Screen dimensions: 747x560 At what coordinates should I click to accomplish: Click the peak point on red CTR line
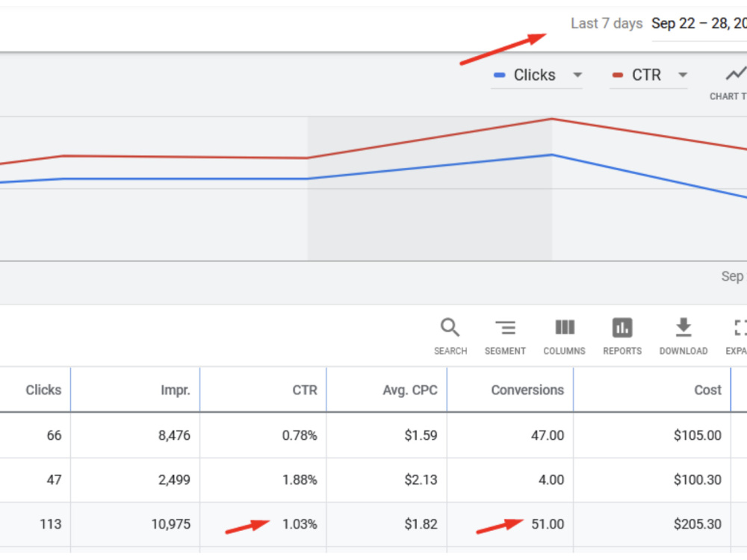(x=552, y=119)
